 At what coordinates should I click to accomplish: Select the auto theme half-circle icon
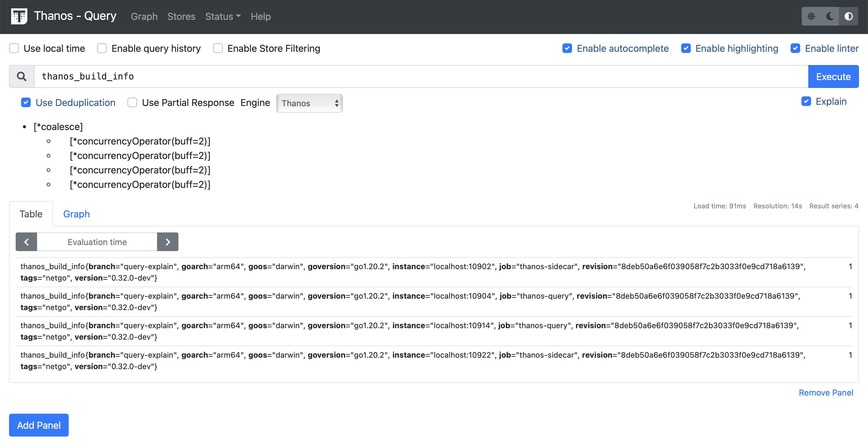(848, 16)
